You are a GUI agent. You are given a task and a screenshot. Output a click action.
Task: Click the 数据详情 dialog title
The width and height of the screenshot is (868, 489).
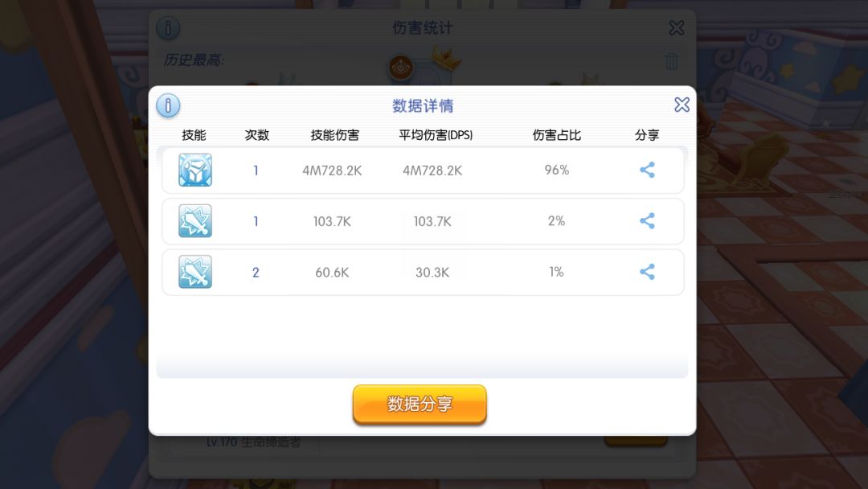click(x=423, y=106)
